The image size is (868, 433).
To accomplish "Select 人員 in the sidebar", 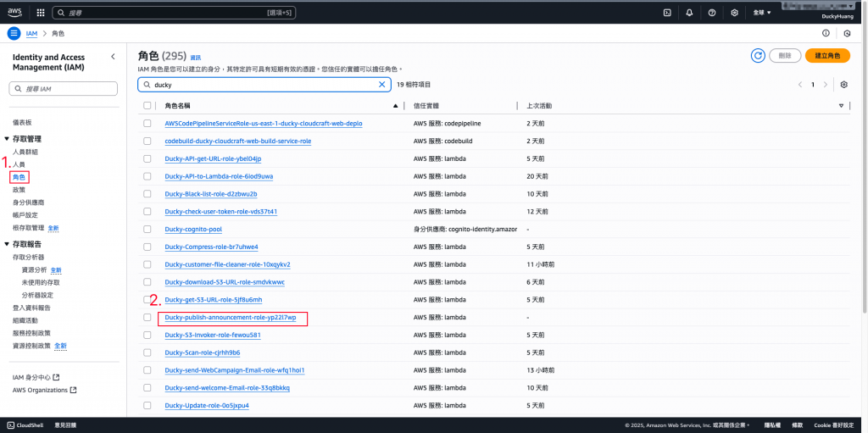I will 19,164.
